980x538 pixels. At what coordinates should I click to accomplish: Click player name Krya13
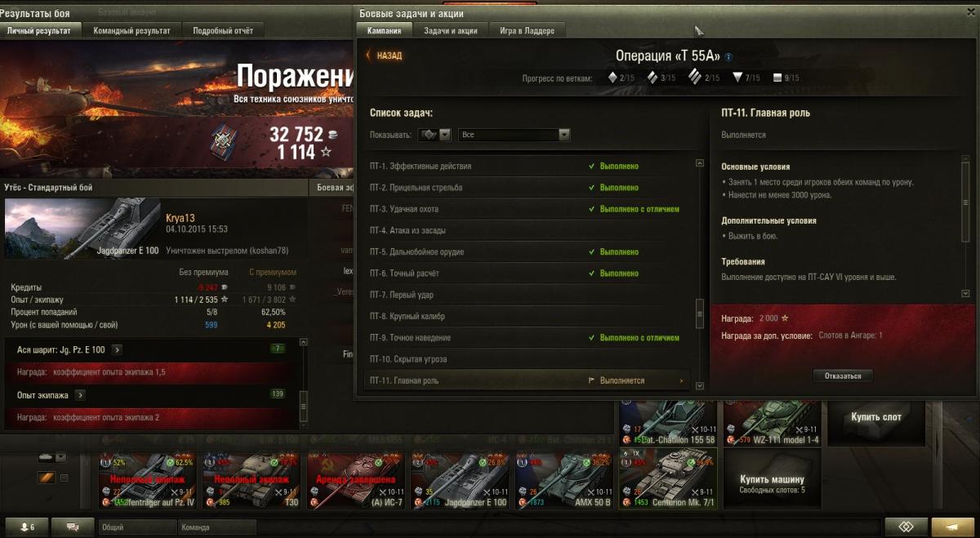coord(180,218)
